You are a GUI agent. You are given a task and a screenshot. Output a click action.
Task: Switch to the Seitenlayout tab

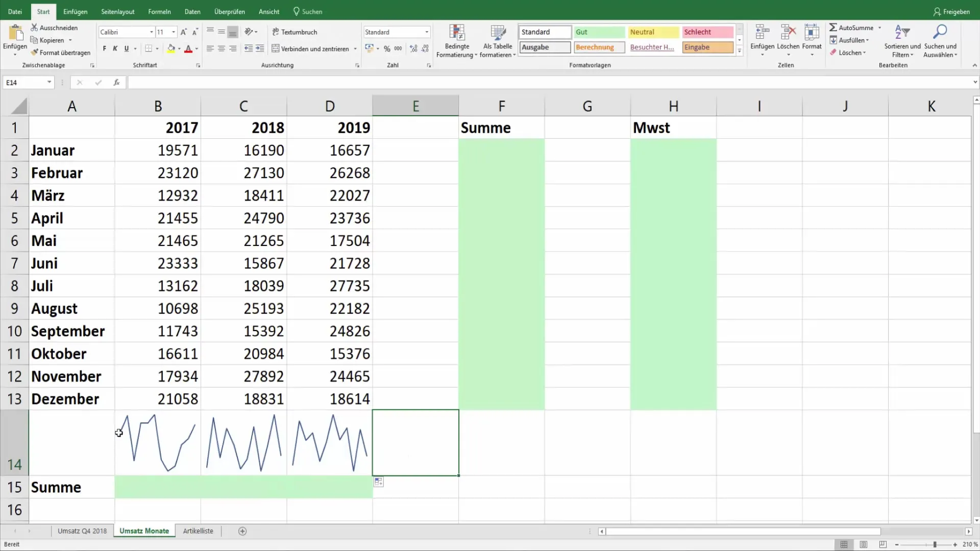pos(118,11)
